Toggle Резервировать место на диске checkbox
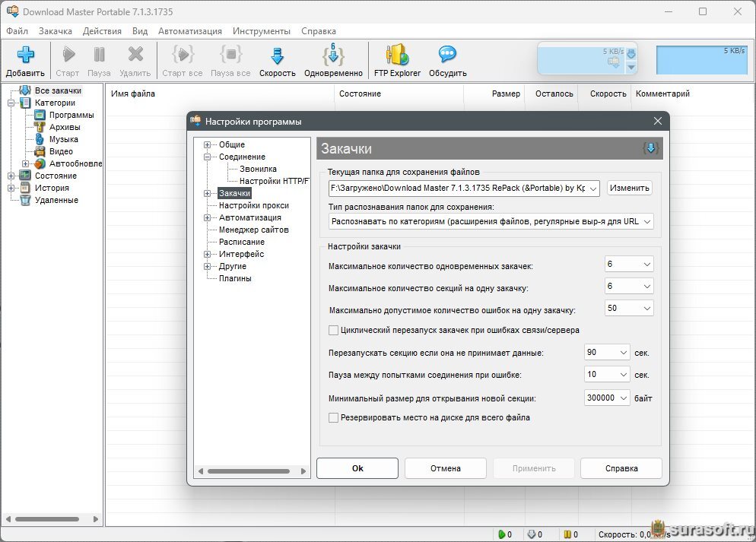Image resolution: width=756 pixels, height=542 pixels. click(333, 417)
